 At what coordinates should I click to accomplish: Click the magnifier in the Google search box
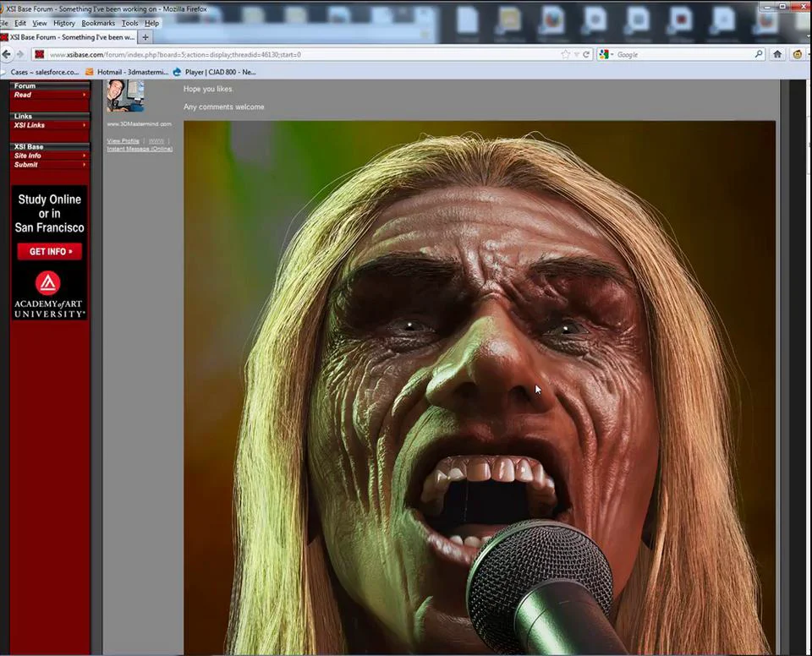click(759, 54)
